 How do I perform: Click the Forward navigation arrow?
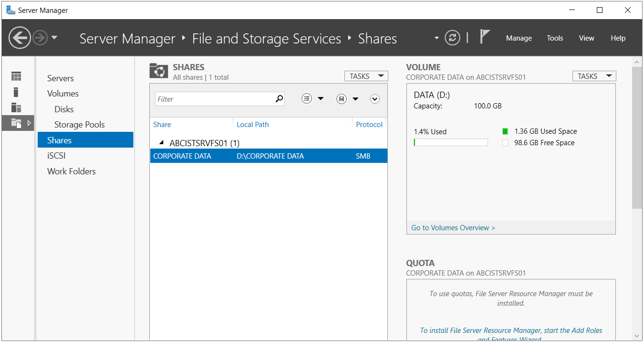(x=40, y=38)
